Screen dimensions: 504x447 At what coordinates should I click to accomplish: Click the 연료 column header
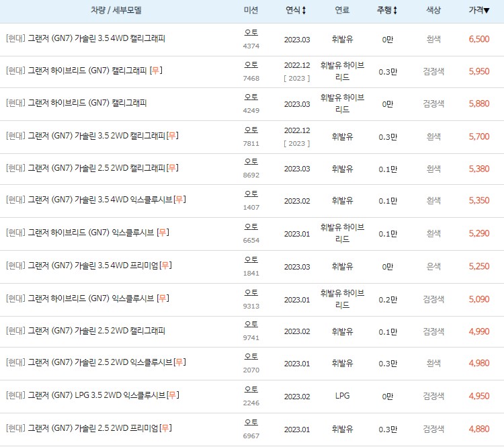[342, 10]
